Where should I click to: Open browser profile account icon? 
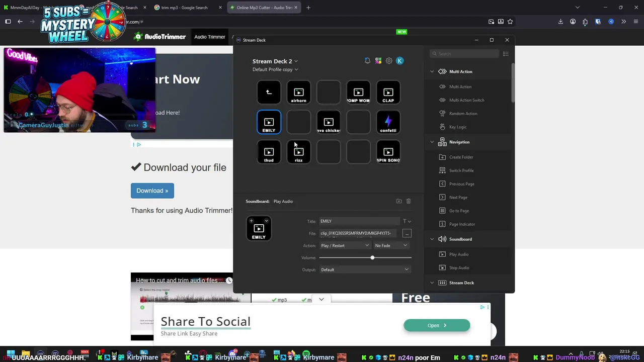[x=573, y=22]
